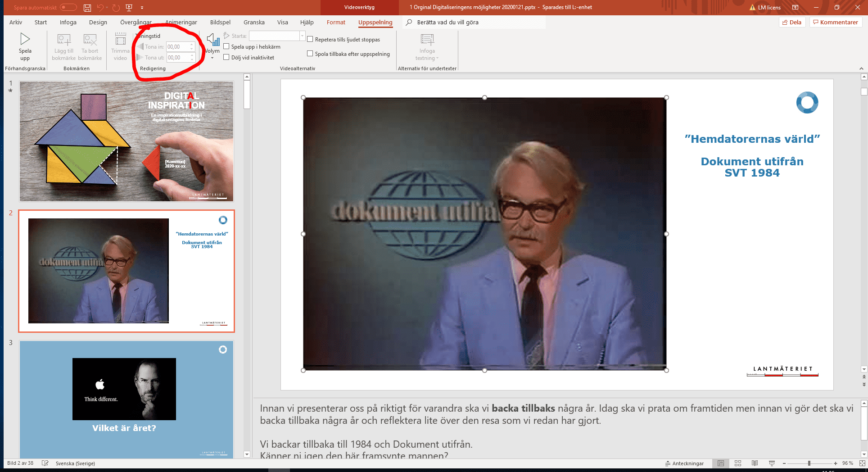Enable Spela upp i helskärm checkbox
The image size is (868, 472).
226,46
